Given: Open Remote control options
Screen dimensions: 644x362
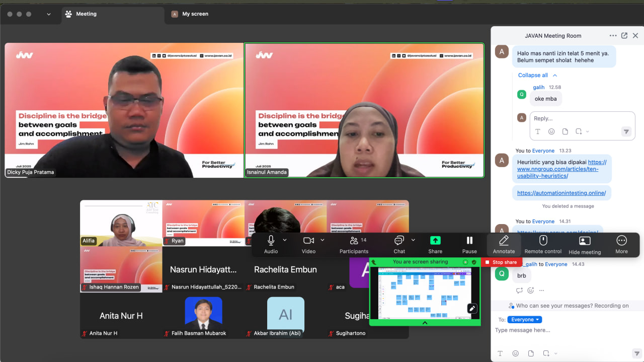Looking at the screenshot, I should [x=543, y=244].
